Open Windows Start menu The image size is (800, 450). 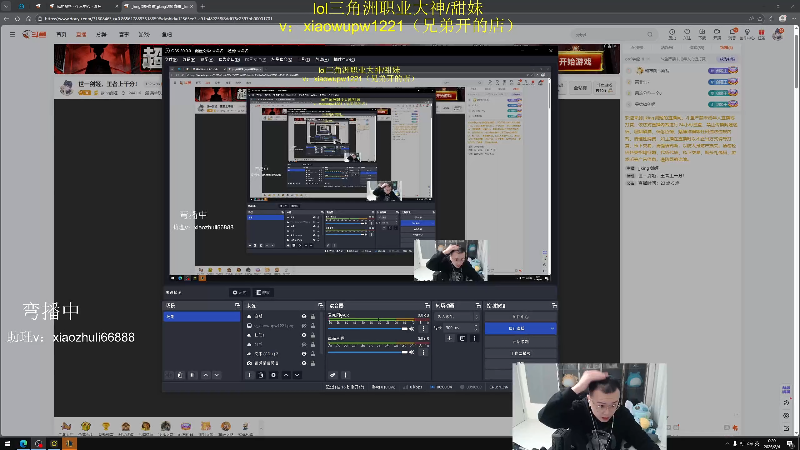point(7,443)
